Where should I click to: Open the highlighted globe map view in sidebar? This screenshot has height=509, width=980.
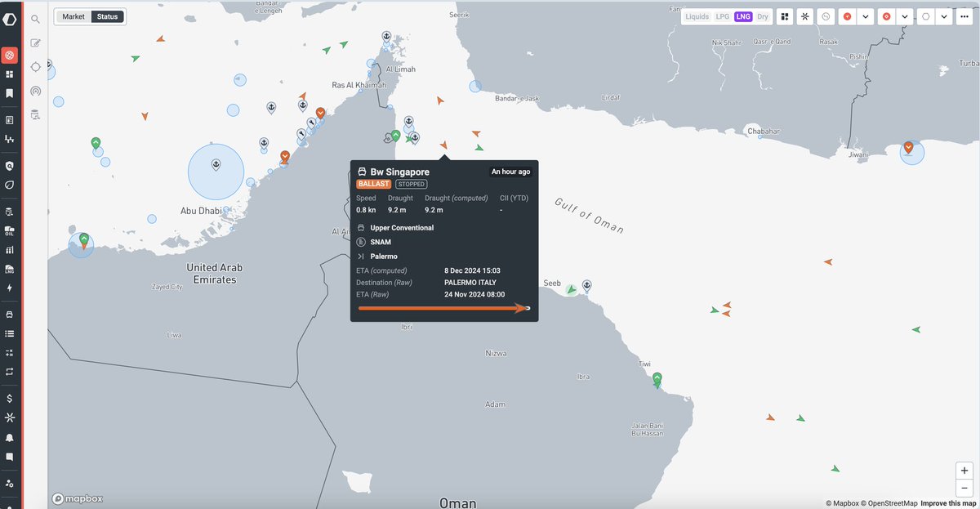tap(10, 56)
